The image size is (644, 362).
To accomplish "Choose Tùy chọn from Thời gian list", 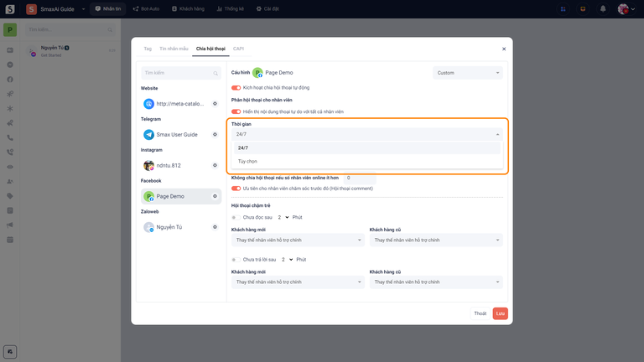I will pyautogui.click(x=247, y=161).
